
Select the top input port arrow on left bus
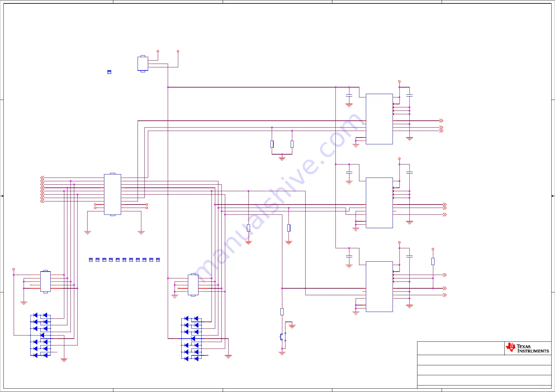pos(42,178)
